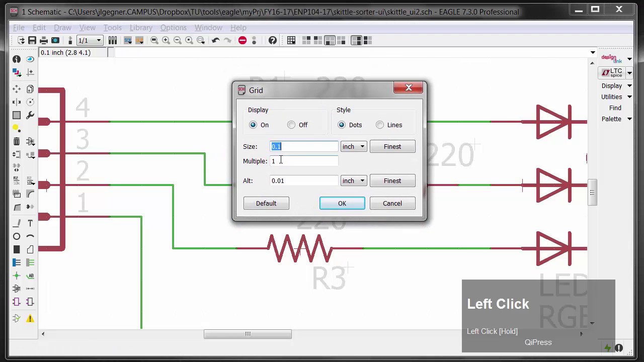Select the Text tool

tap(30, 223)
